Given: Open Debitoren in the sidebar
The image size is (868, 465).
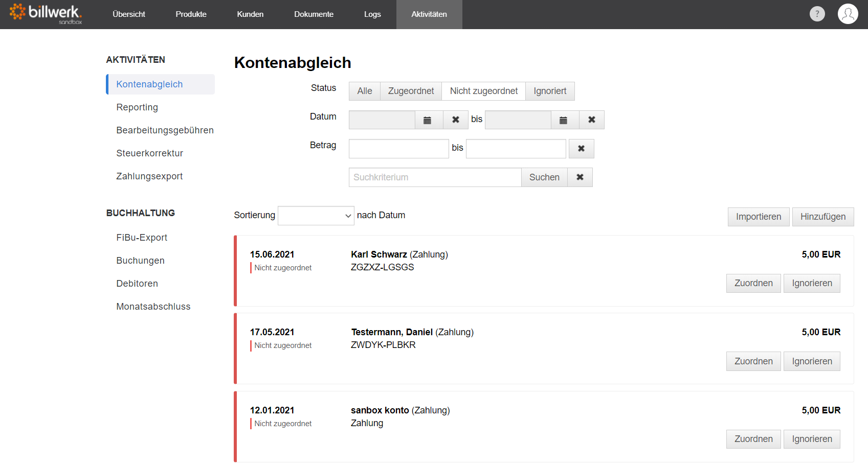Looking at the screenshot, I should [137, 284].
